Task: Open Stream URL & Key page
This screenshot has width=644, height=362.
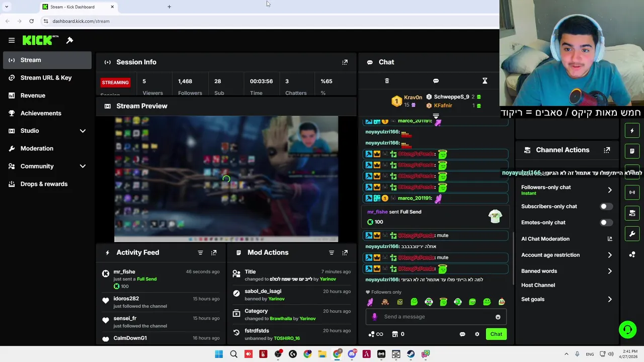Action: [x=47, y=78]
